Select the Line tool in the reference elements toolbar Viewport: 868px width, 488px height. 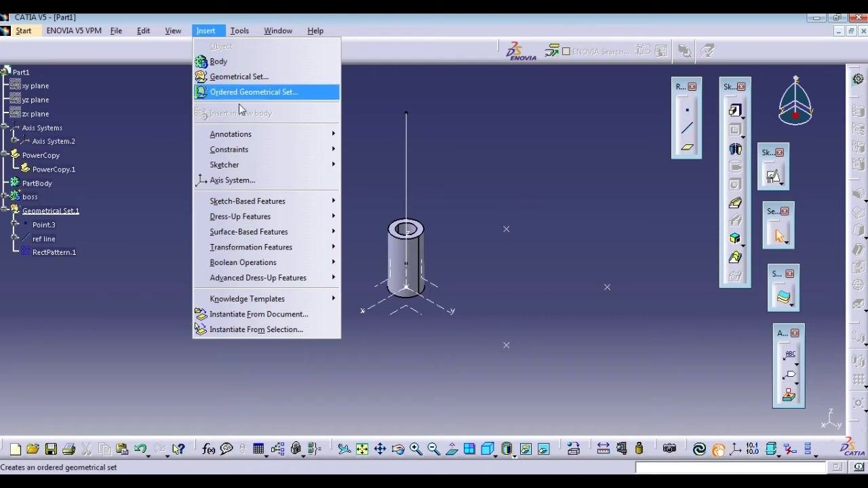687,128
